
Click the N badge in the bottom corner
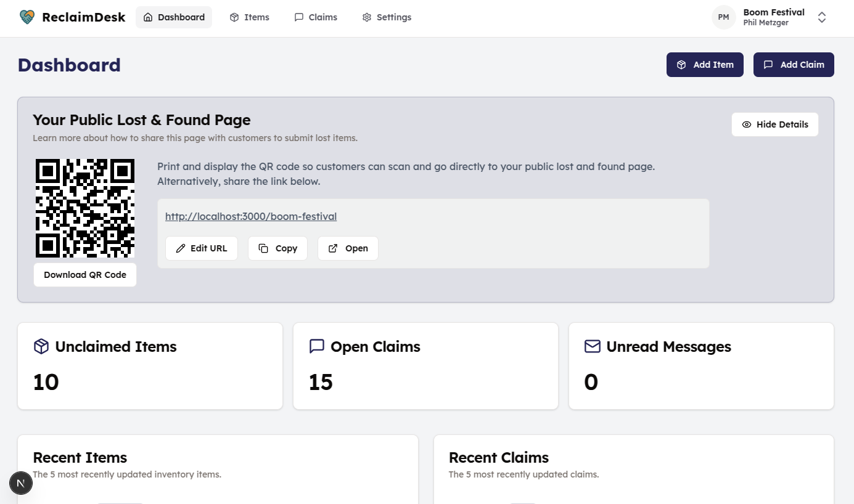pos(21,483)
